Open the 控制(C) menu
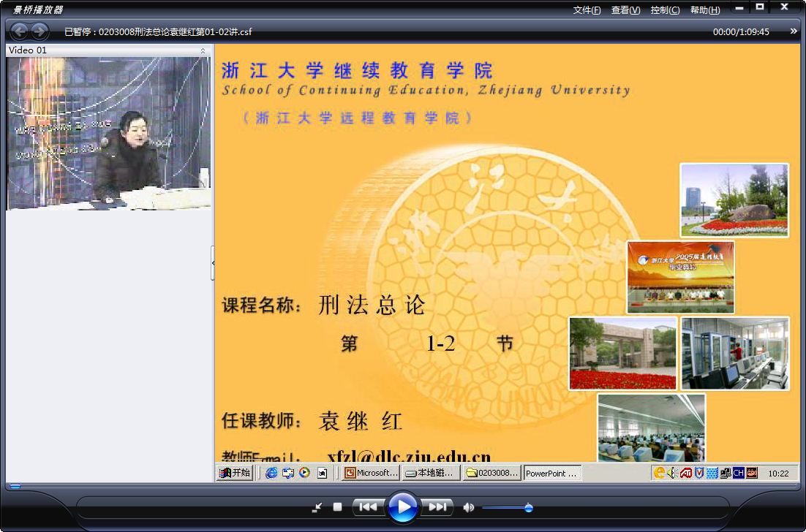The image size is (806, 532). [665, 10]
